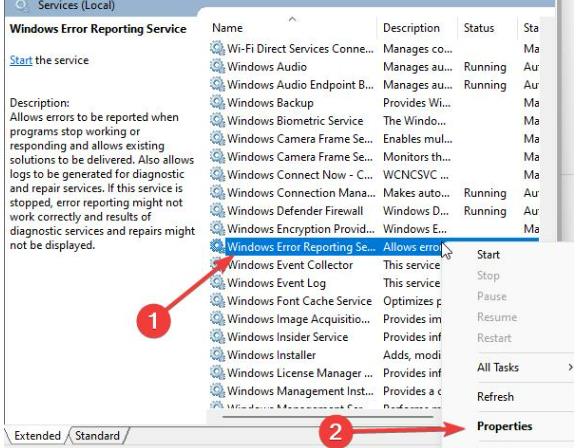Click gear icon beside Windows Error Reporting Service
The width and height of the screenshot is (587, 448).
pyautogui.click(x=217, y=246)
